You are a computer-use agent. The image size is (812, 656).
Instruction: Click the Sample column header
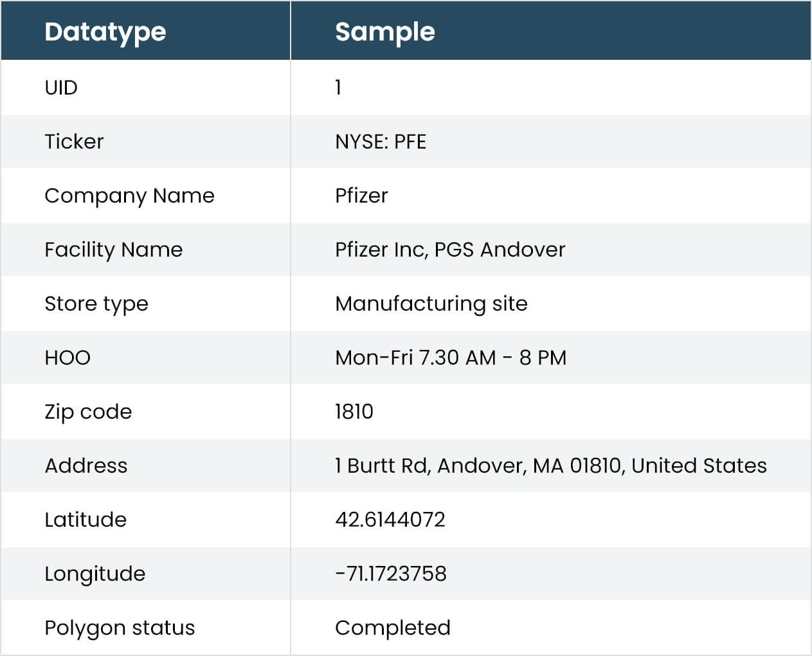[x=385, y=32]
